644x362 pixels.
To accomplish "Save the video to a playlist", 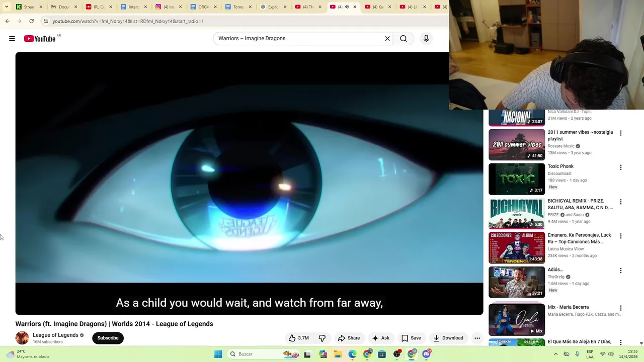I will 411,338.
